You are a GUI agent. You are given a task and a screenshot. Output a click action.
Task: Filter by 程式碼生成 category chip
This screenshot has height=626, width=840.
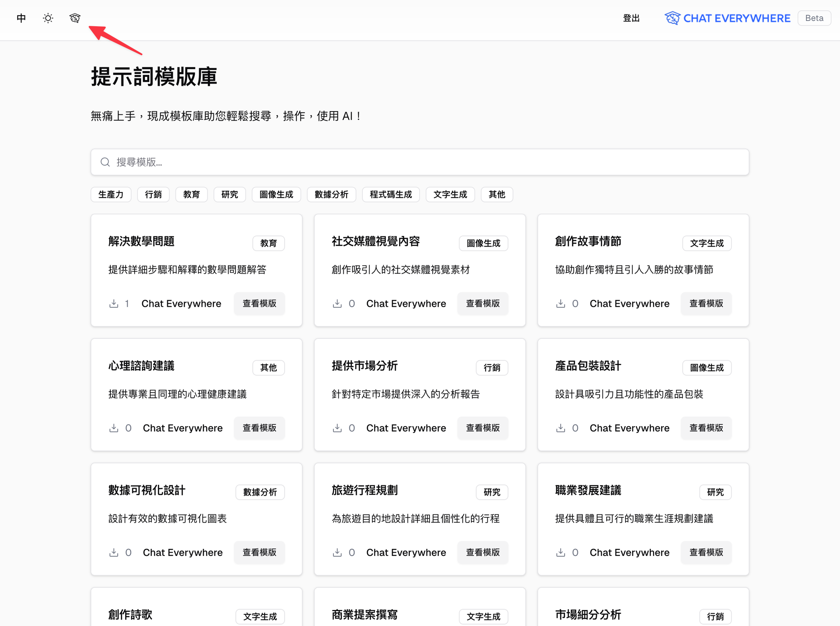coord(391,194)
